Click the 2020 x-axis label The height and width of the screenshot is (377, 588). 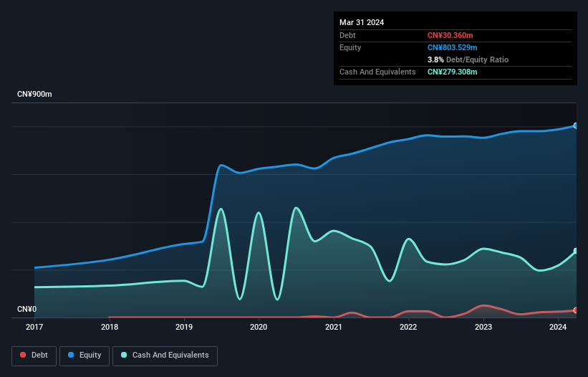pos(259,327)
